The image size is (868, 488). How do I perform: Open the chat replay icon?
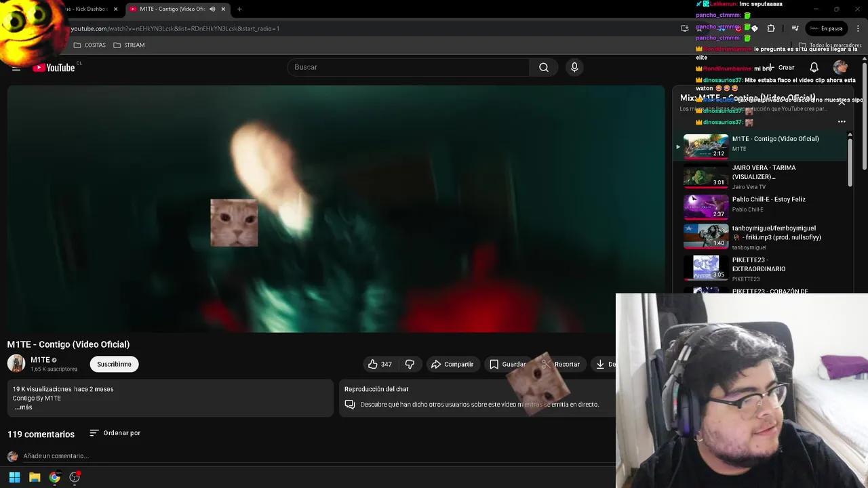pos(350,404)
